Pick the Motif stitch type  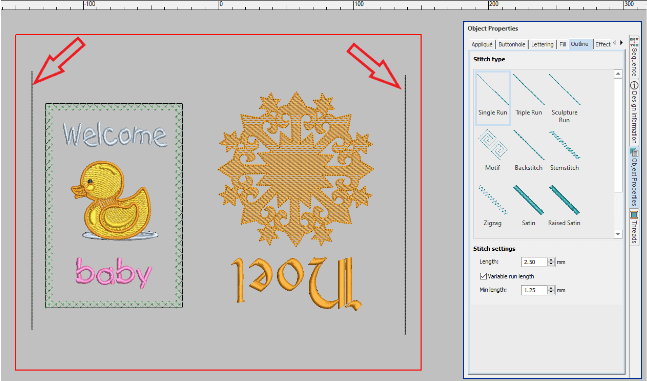pos(493,150)
